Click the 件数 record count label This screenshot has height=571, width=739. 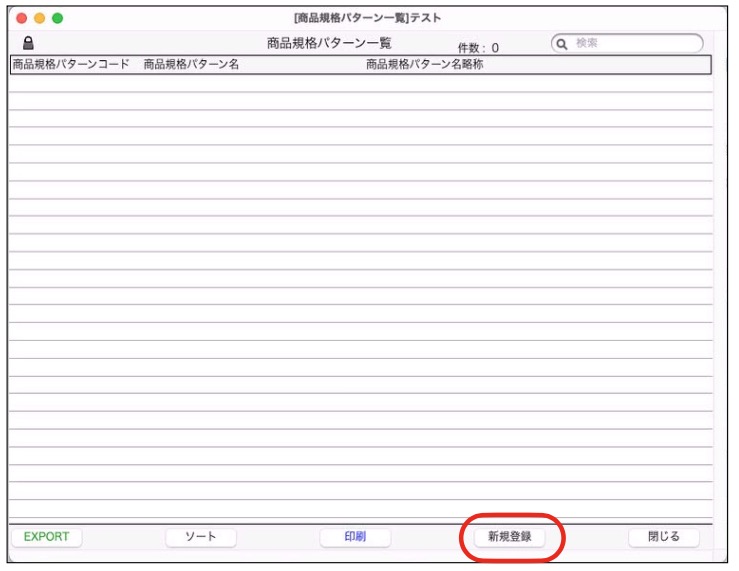pos(478,47)
